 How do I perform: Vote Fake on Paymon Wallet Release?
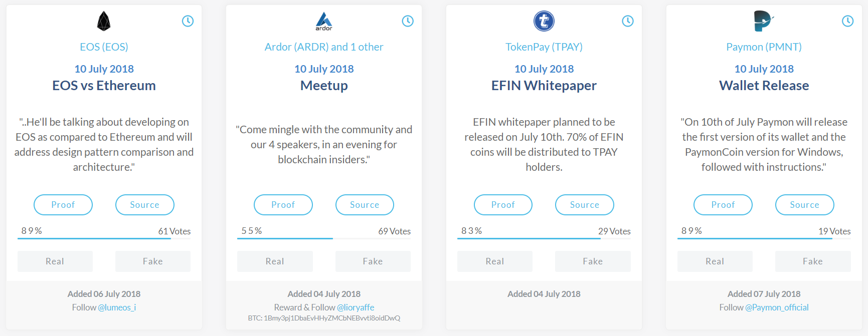812,261
